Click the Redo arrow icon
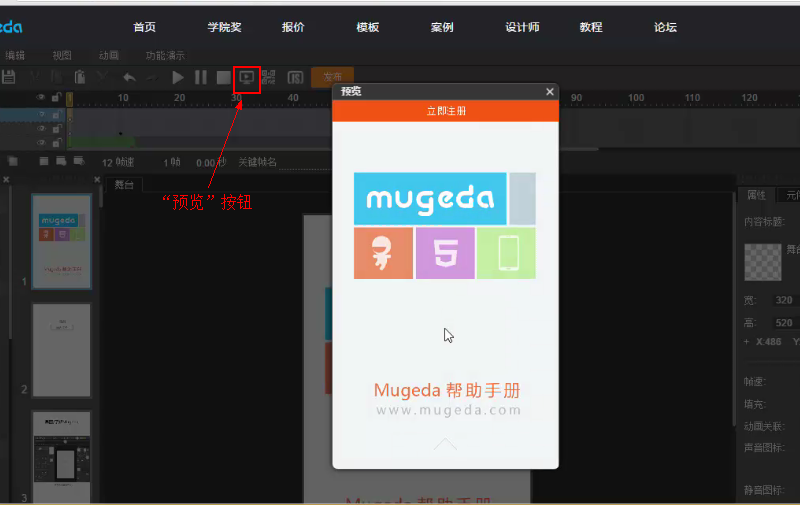The height and width of the screenshot is (505, 800). coord(152,78)
